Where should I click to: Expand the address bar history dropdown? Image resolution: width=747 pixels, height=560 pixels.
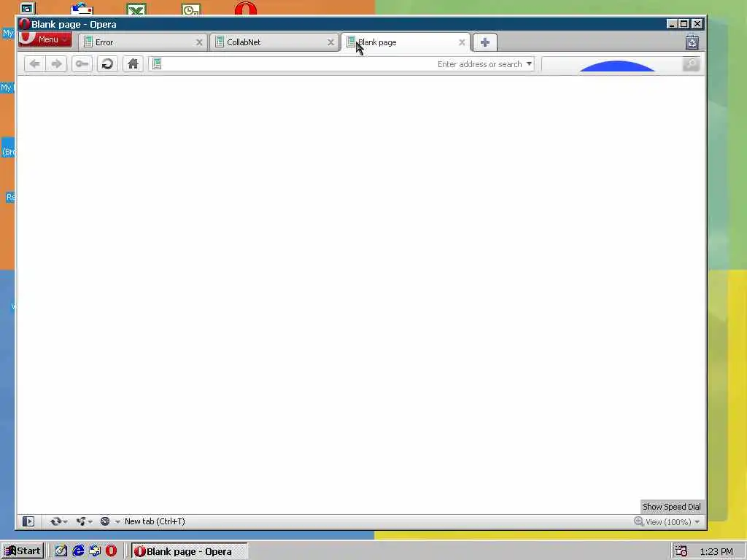(x=529, y=64)
